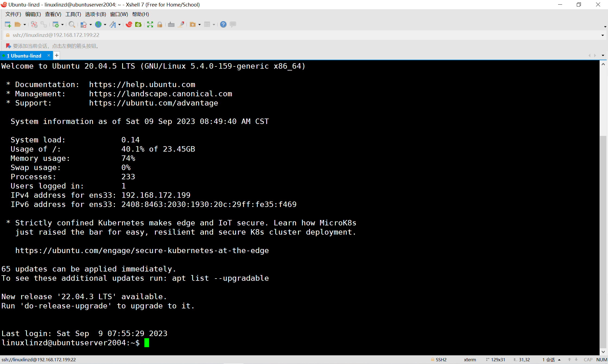The height and width of the screenshot is (364, 608).
Task: Close the Ubuntu-linzd tab
Action: tap(49, 55)
